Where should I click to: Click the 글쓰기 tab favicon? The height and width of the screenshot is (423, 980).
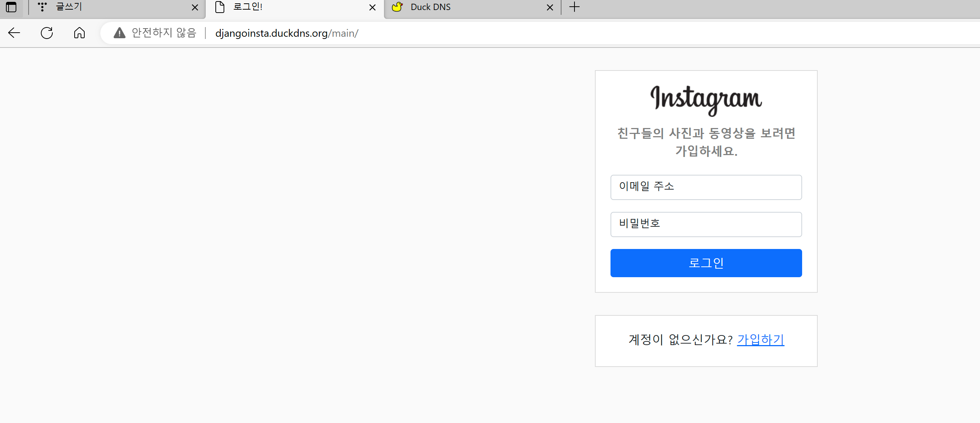pos(42,7)
